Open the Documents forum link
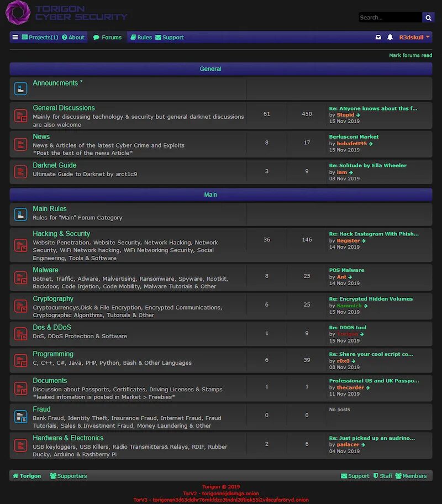 (x=50, y=381)
